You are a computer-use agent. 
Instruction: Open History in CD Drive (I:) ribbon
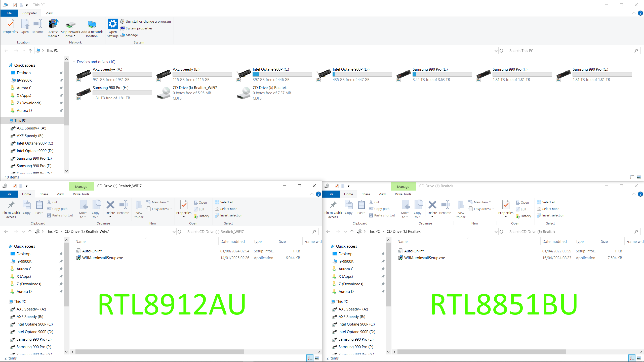pyautogui.click(x=201, y=216)
